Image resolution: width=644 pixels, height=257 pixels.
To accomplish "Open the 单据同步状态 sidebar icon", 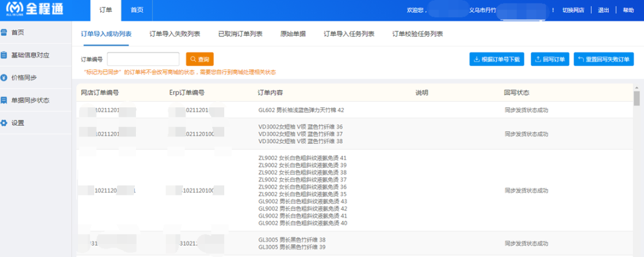I will click(x=4, y=100).
